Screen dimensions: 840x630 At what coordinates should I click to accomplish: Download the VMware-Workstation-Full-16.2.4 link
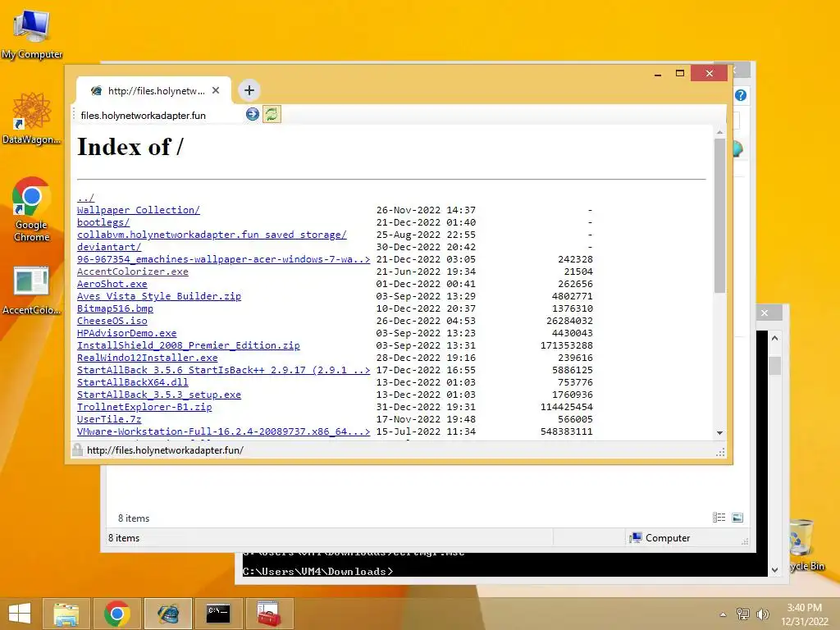(x=223, y=431)
